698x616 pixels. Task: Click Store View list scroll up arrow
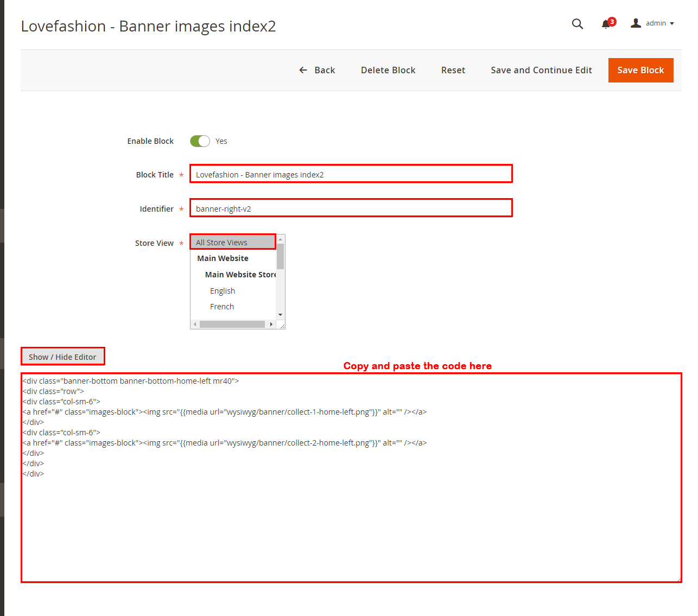point(281,239)
